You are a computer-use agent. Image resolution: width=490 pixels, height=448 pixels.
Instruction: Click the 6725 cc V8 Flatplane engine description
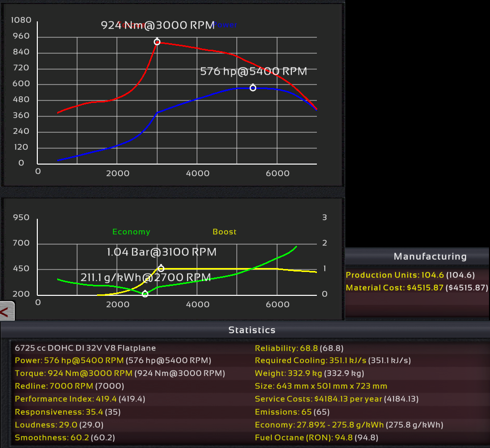pos(85,348)
